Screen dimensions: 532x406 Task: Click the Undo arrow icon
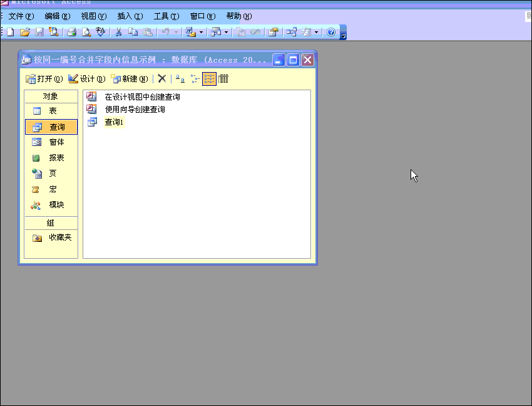(166, 33)
